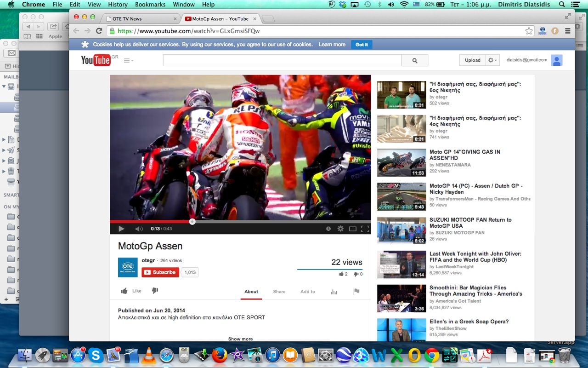Switch to the Share tab
This screenshot has width=588, height=368.
[x=279, y=292]
